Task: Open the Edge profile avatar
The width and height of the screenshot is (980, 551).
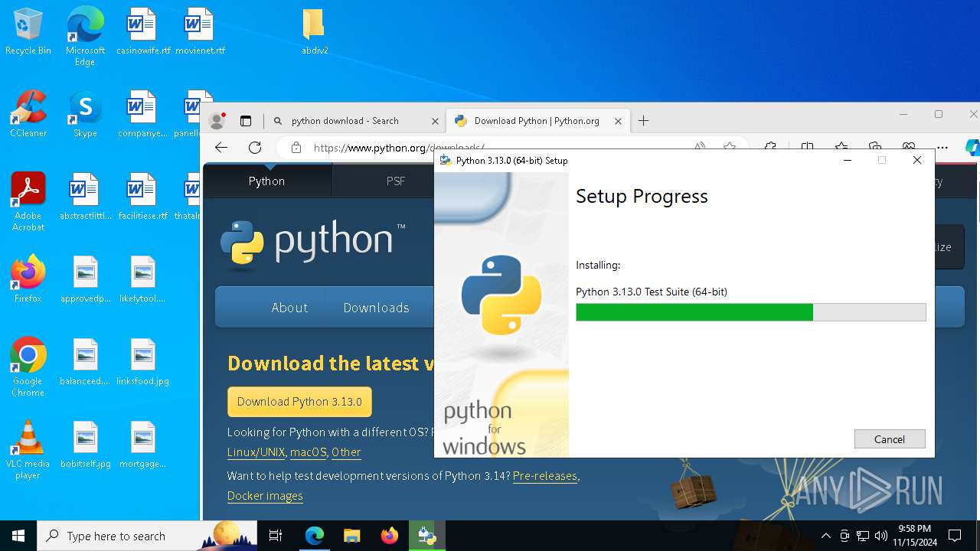Action: [217, 121]
